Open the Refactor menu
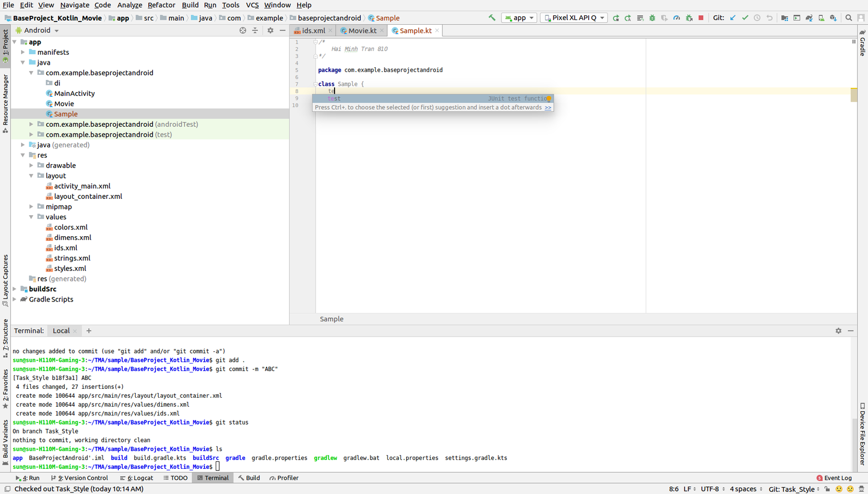Viewport: 868px width, 494px height. (x=161, y=5)
